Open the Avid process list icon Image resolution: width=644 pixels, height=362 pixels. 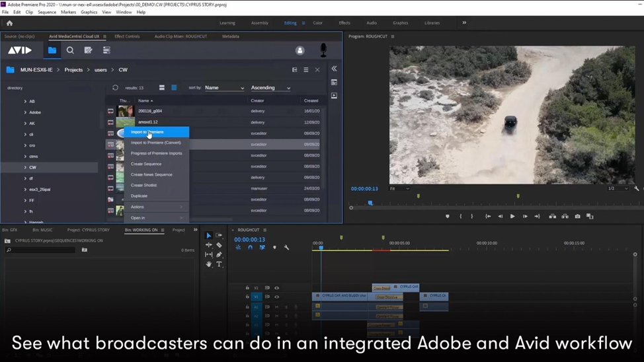[106, 50]
